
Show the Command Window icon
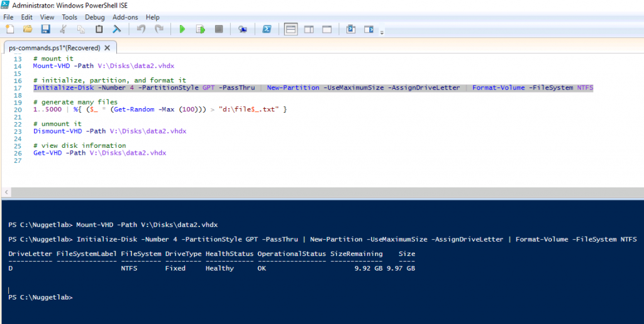coord(351,29)
